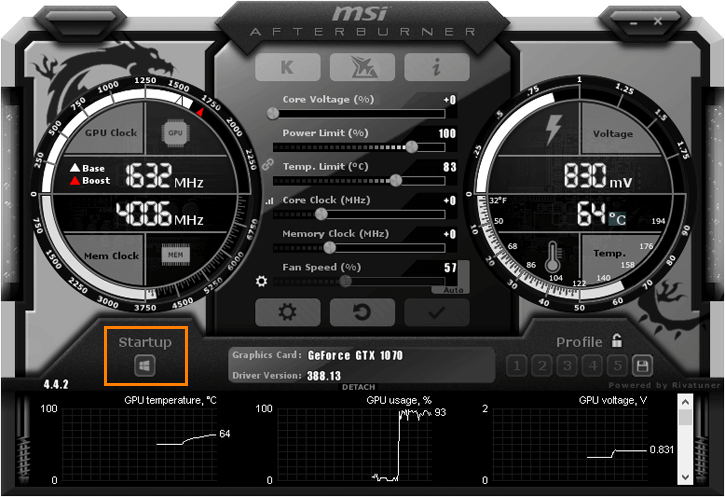Toggle the profile lock icon
The image size is (725, 497).
tap(617, 341)
